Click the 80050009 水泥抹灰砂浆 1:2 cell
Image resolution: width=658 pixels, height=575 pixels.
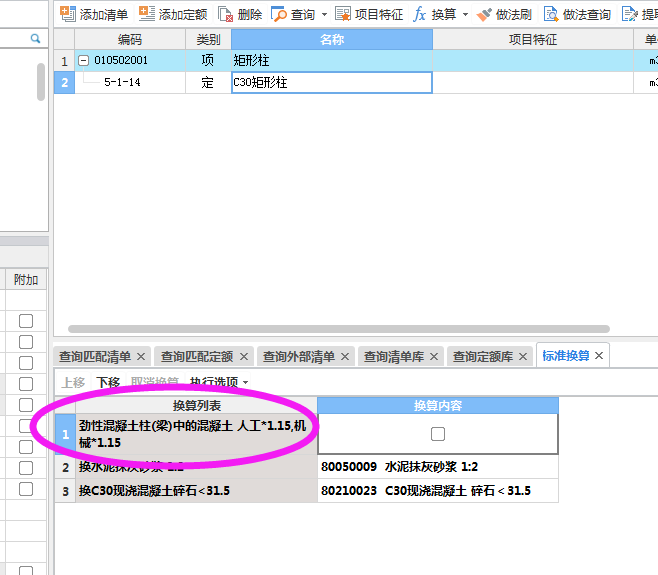tap(438, 467)
